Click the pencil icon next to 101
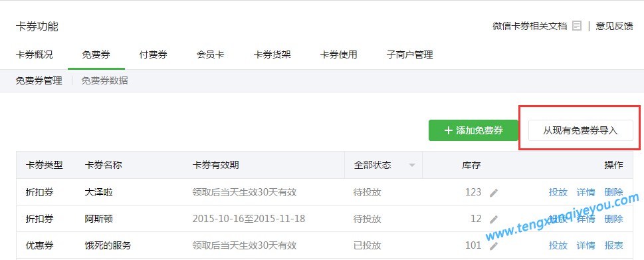 pyautogui.click(x=494, y=246)
